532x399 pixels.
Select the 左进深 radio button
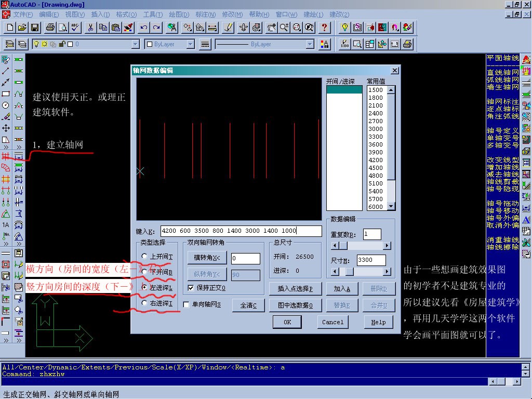144,287
